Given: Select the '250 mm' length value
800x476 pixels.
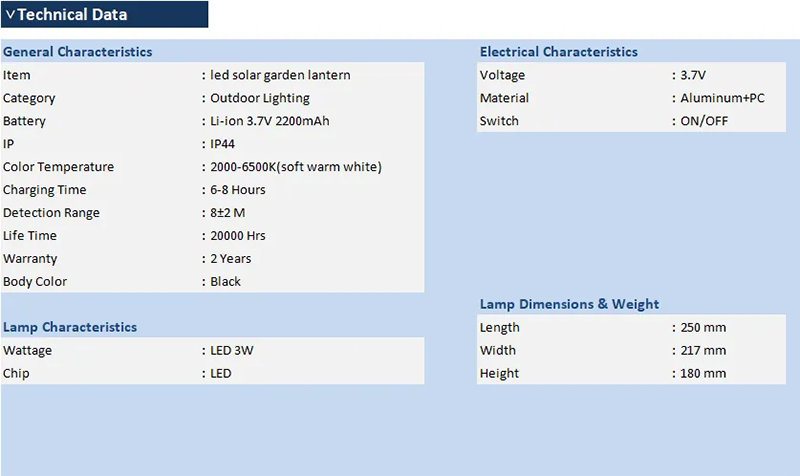Looking at the screenshot, I should point(703,328).
